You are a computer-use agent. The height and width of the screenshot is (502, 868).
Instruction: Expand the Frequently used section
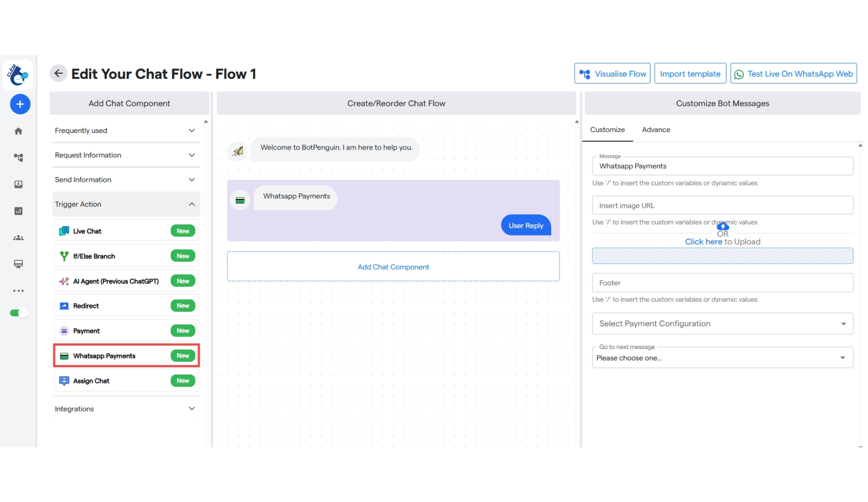(126, 131)
